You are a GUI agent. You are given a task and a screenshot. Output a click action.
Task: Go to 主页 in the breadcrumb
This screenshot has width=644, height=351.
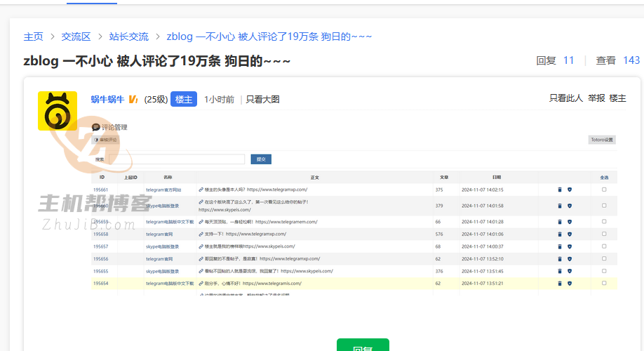33,37
